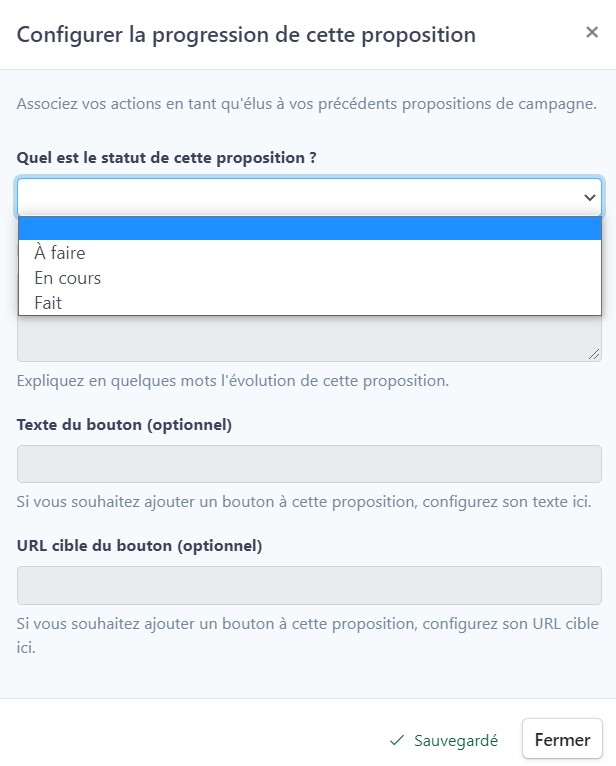Screen dimensions: 616x766
Task: Focus the "URL cible du bouton" input field
Action: pyautogui.click(x=309, y=585)
